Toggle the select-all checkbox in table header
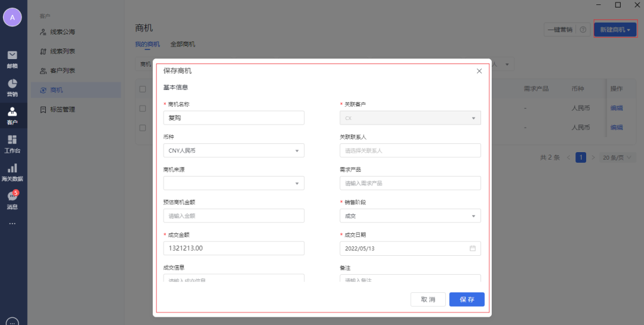644x325 pixels. click(x=142, y=89)
